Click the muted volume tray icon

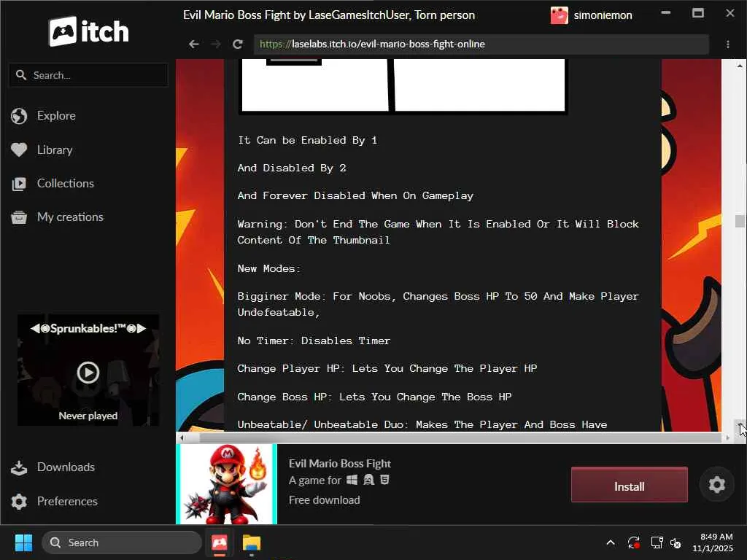[x=676, y=542]
